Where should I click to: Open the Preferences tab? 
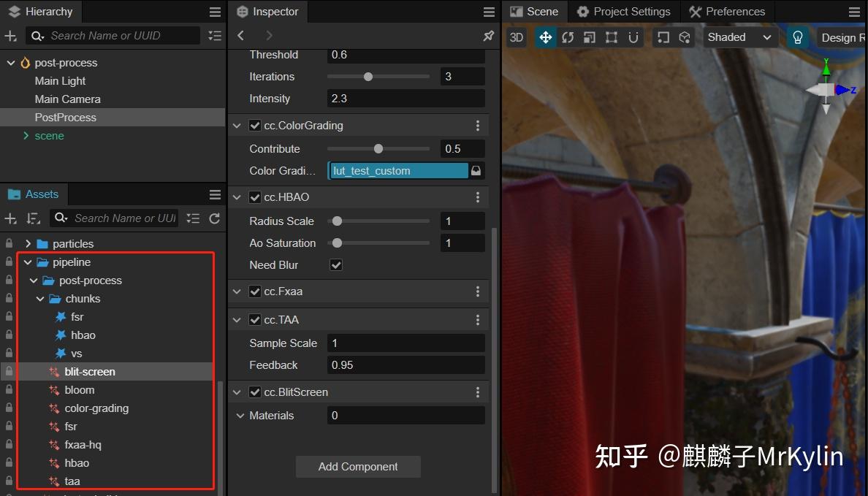[728, 11]
